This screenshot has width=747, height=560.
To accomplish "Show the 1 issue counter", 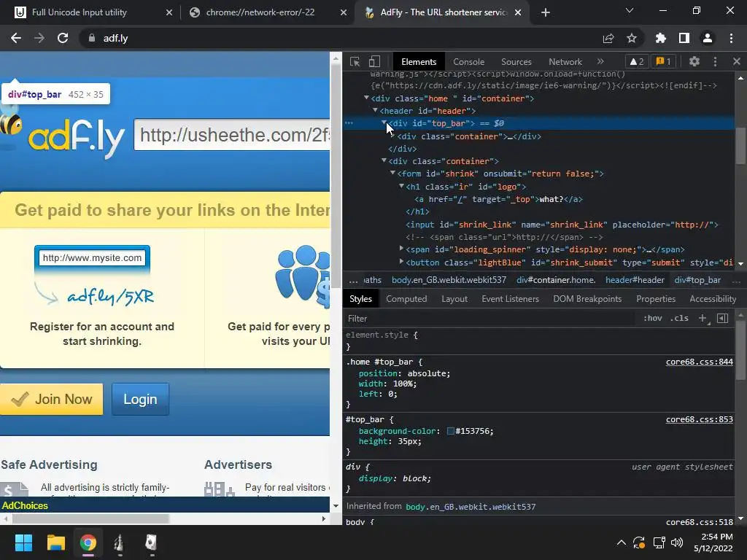I will coord(664,61).
